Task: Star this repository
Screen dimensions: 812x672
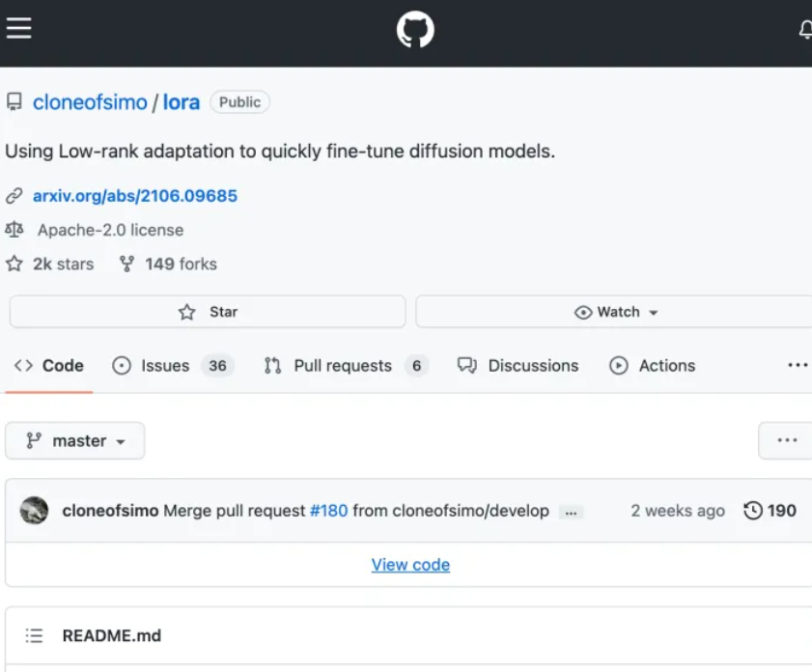Action: click(x=208, y=312)
